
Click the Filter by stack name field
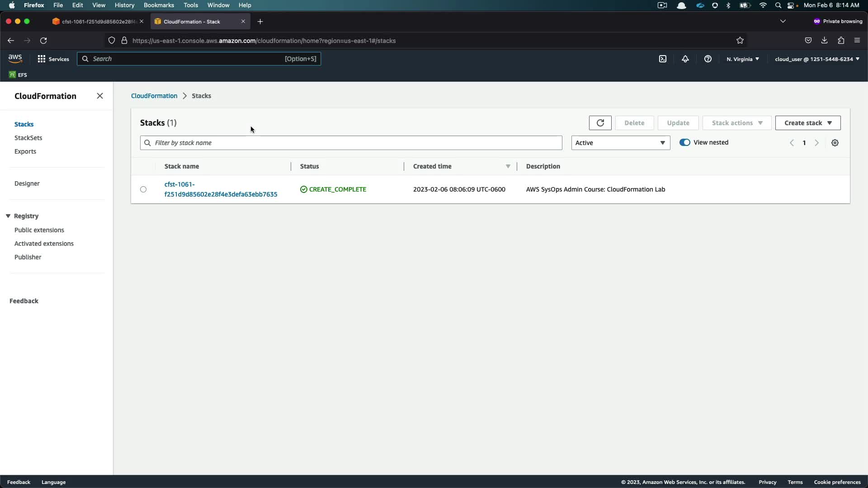351,143
